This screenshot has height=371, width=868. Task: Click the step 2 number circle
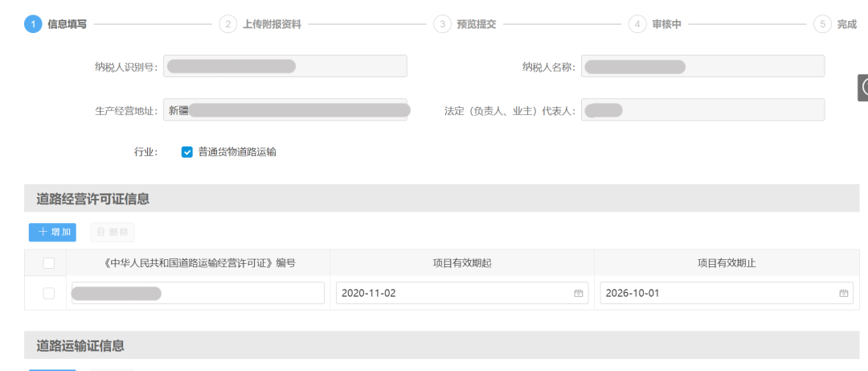[228, 24]
